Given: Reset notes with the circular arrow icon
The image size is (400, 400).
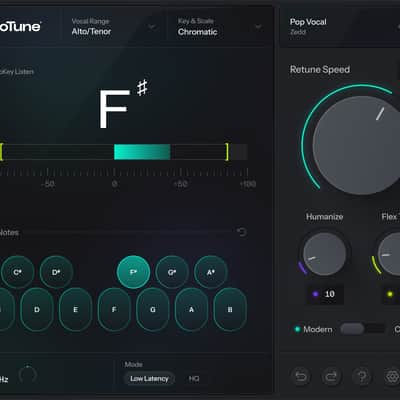Looking at the screenshot, I should tap(242, 232).
